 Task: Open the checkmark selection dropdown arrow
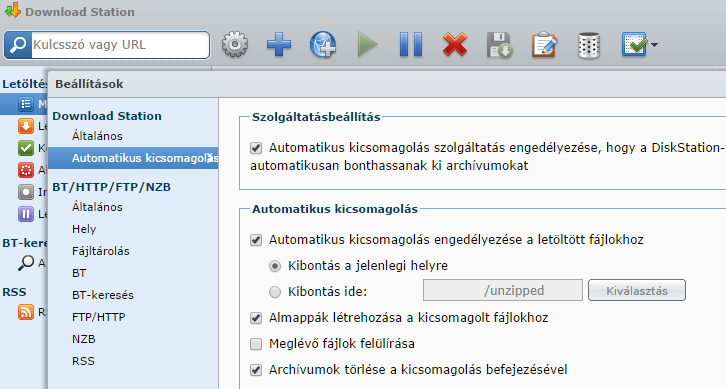(x=654, y=45)
